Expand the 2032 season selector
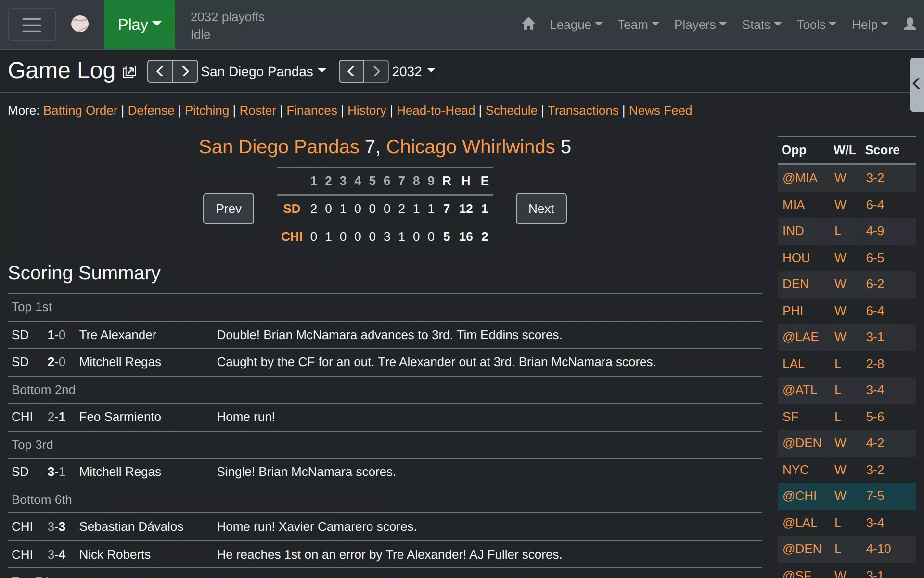924x578 pixels. pyautogui.click(x=413, y=71)
